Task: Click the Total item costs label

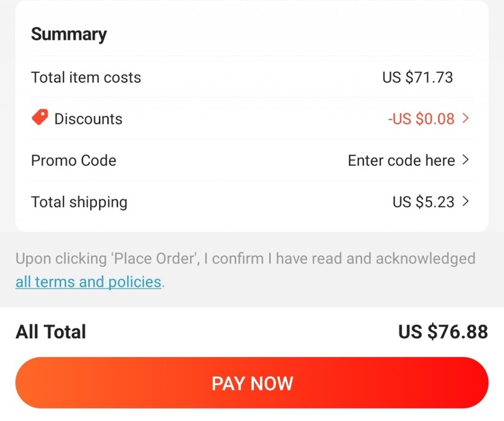Action: 86,78
